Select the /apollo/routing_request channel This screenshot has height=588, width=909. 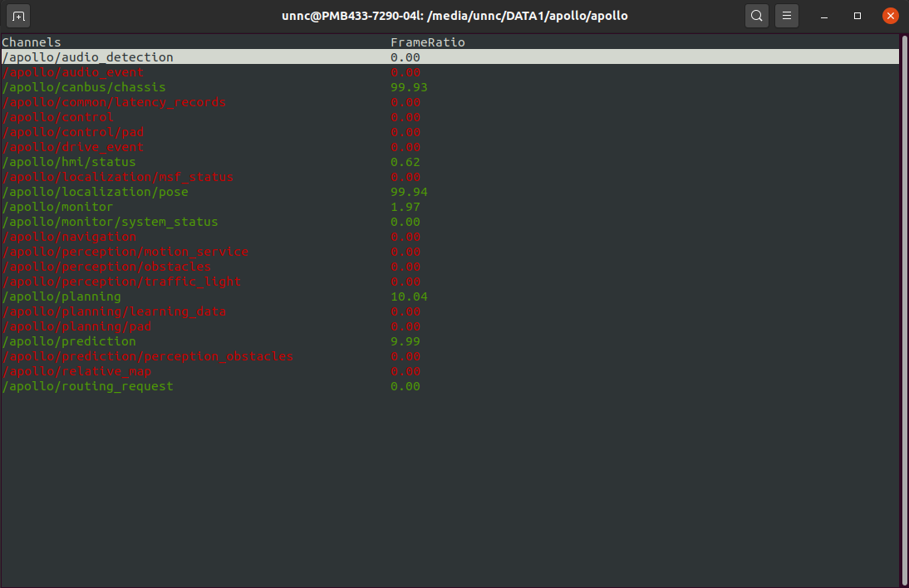point(87,386)
